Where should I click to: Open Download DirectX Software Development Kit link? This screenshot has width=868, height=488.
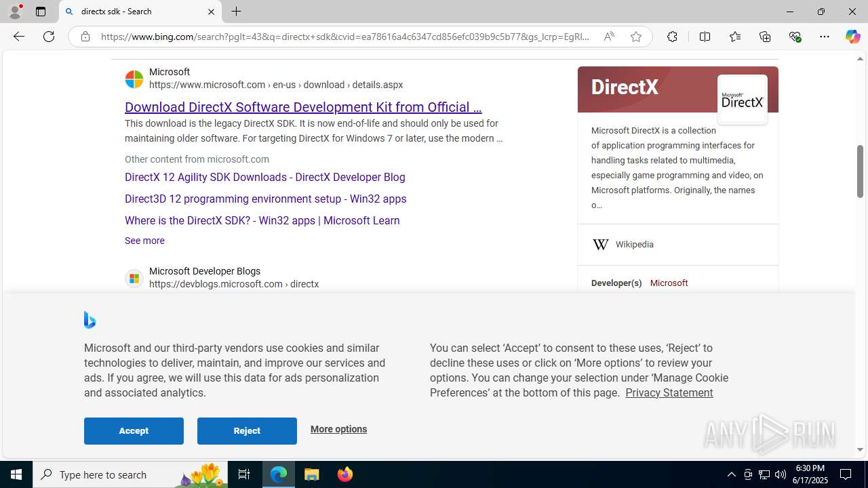click(303, 107)
